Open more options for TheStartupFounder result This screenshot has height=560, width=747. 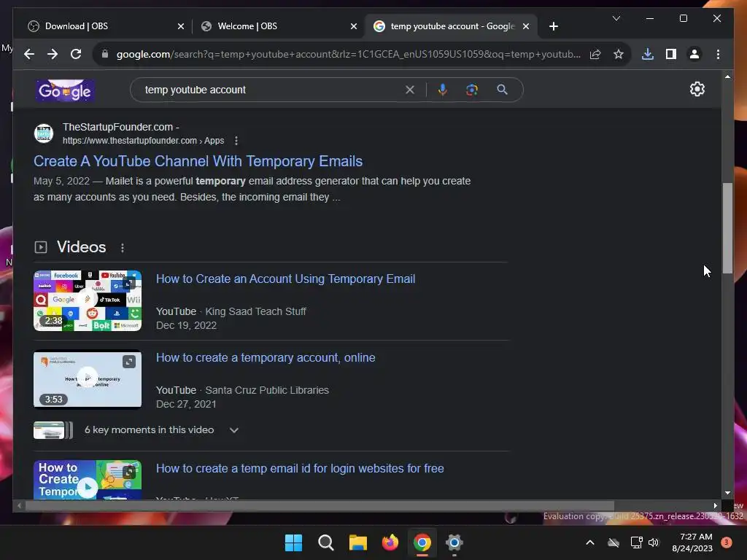pyautogui.click(x=236, y=141)
